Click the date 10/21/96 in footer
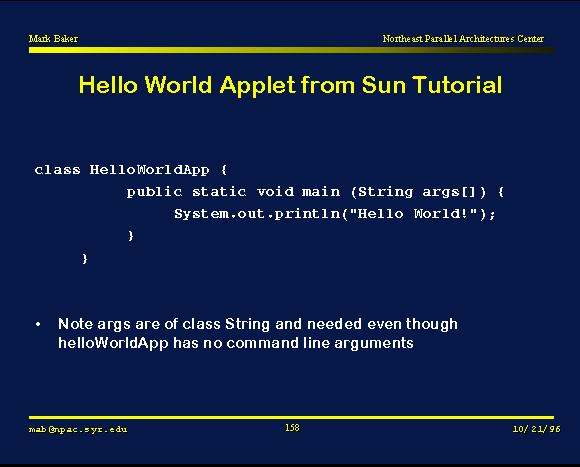580x467 pixels. 536,429
